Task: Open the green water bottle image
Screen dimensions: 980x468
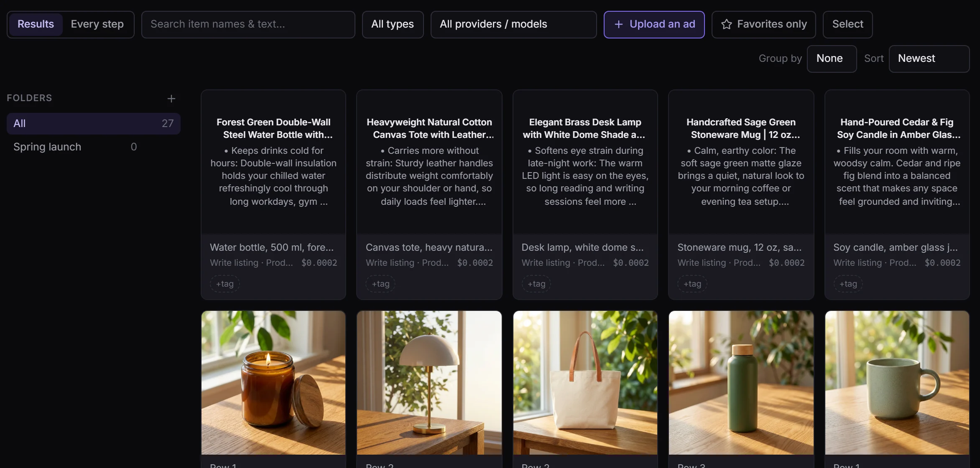Action: pos(741,382)
